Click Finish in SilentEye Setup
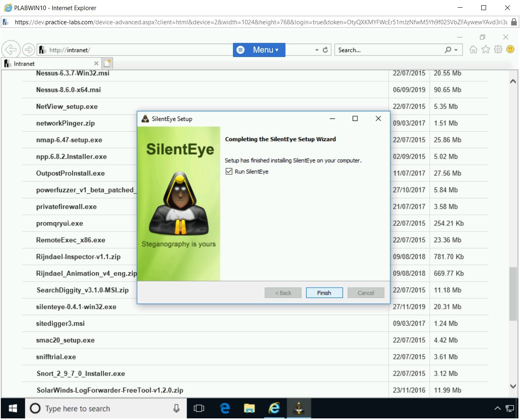This screenshot has width=520, height=420. tap(324, 293)
